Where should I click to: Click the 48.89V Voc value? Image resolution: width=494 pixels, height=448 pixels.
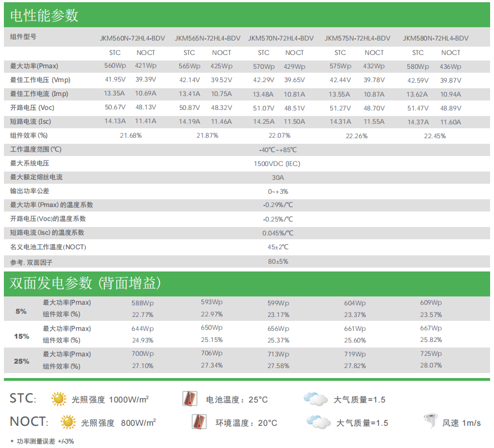pyautogui.click(x=451, y=108)
